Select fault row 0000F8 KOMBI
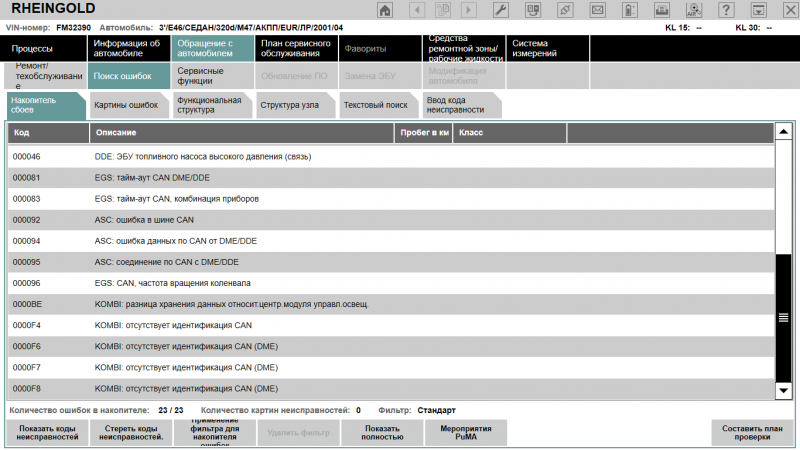 pyautogui.click(x=391, y=389)
